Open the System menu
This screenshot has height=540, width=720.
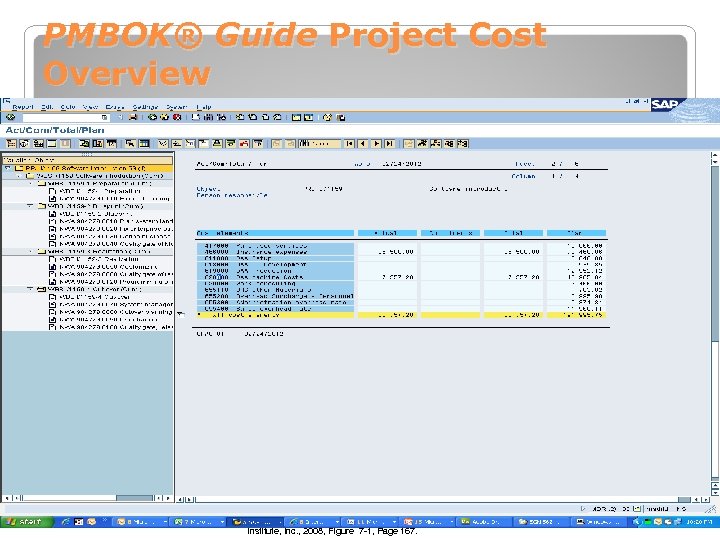click(177, 107)
